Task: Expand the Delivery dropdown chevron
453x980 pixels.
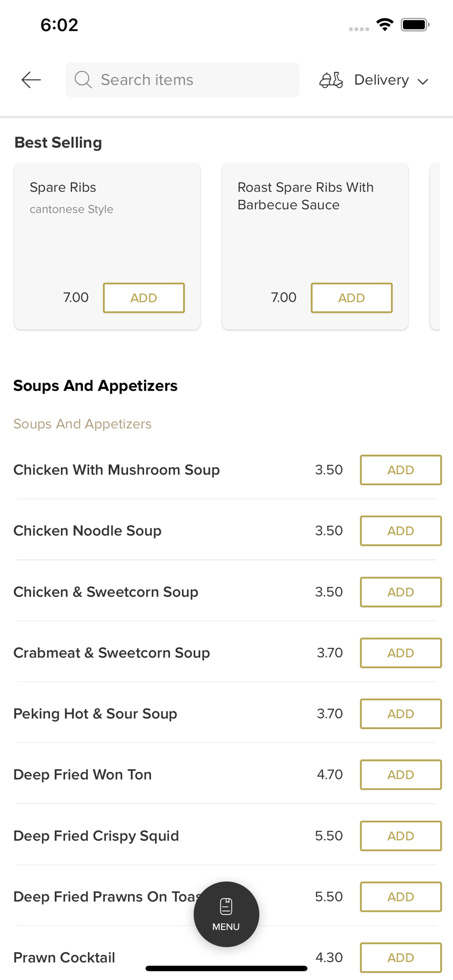Action: click(423, 81)
